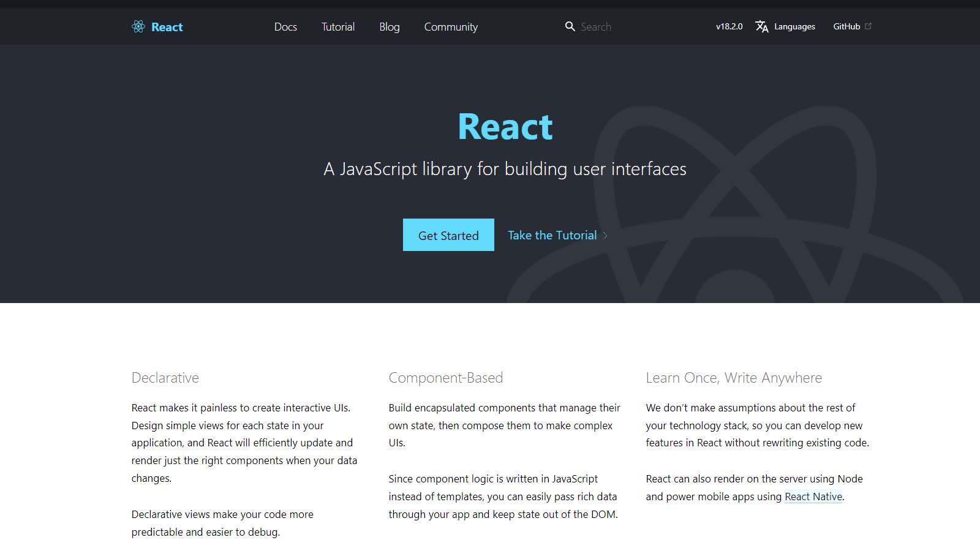Click the chevron after Take the Tutorial
Viewport: 980px width, 551px height.
[605, 235]
